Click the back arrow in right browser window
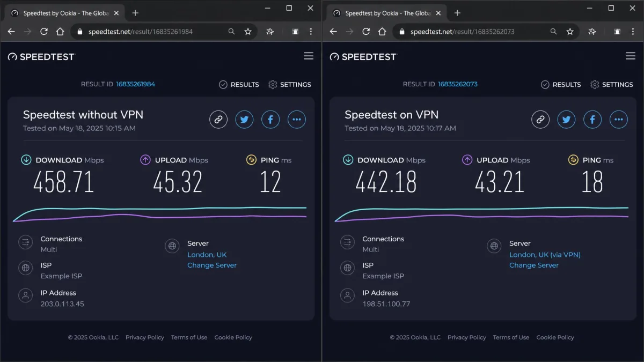644x362 pixels. pos(333,32)
